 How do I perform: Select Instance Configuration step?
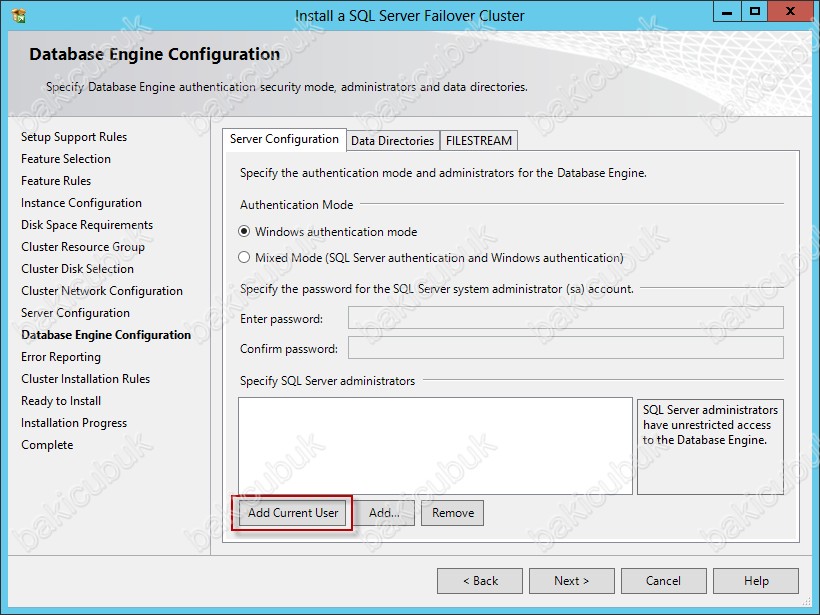pos(81,203)
